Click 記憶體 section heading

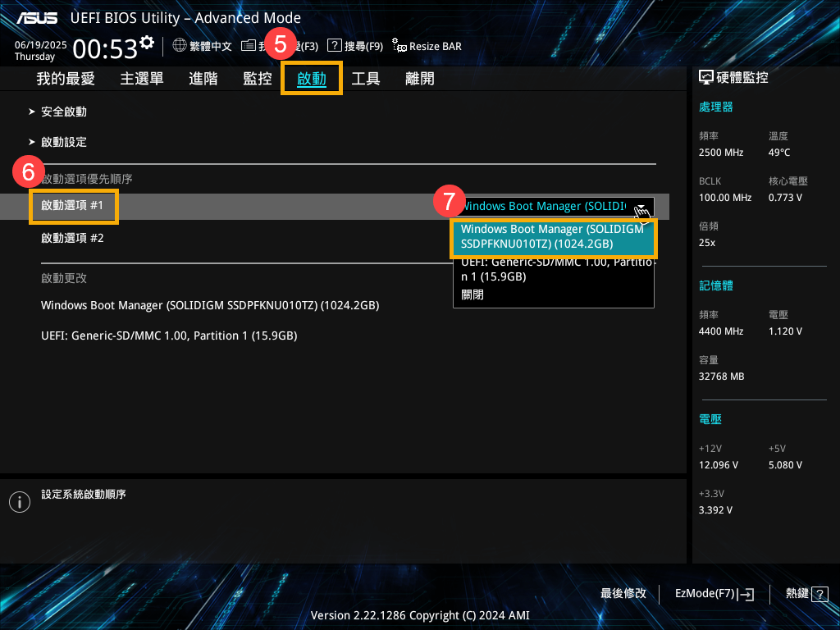[x=715, y=285]
